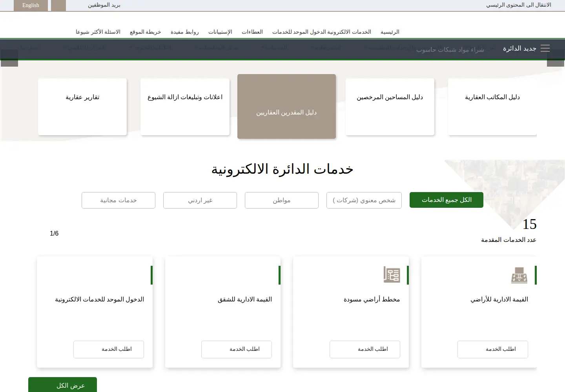Click the carousel arrow at the left edge

click(x=9, y=58)
